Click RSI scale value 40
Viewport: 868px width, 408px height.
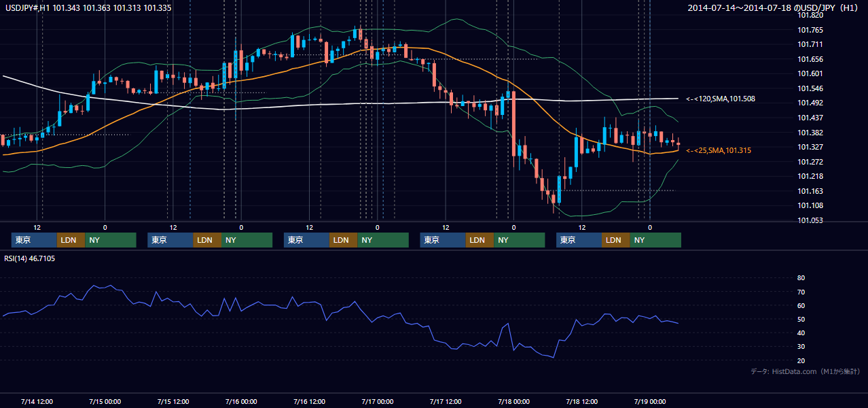coord(801,333)
